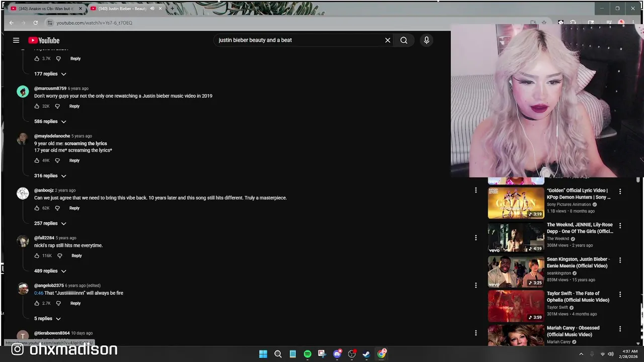Dislike @fall2284's comment
The image size is (644, 362).
[x=59, y=255]
